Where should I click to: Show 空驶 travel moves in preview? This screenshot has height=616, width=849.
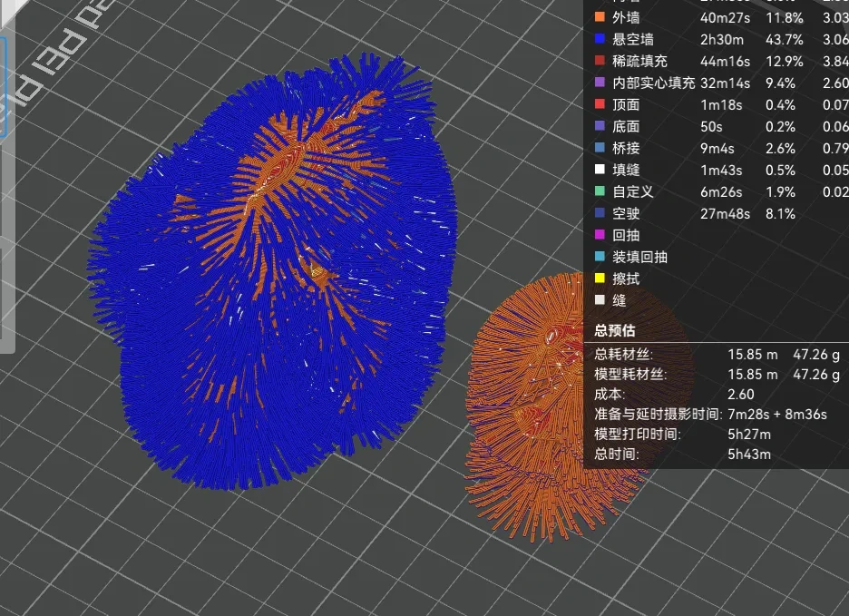click(x=626, y=213)
